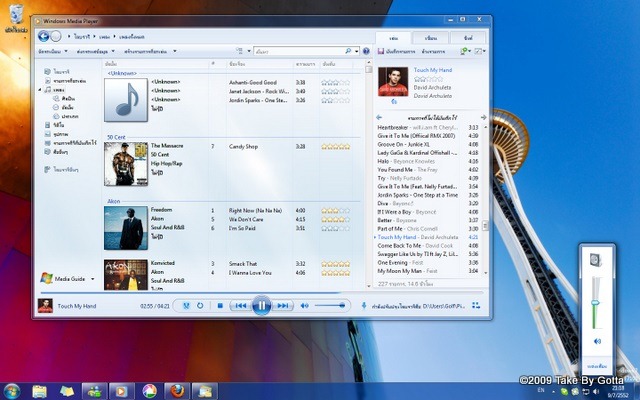
Task: Open the search box dropdown arrow
Action: 357,51
